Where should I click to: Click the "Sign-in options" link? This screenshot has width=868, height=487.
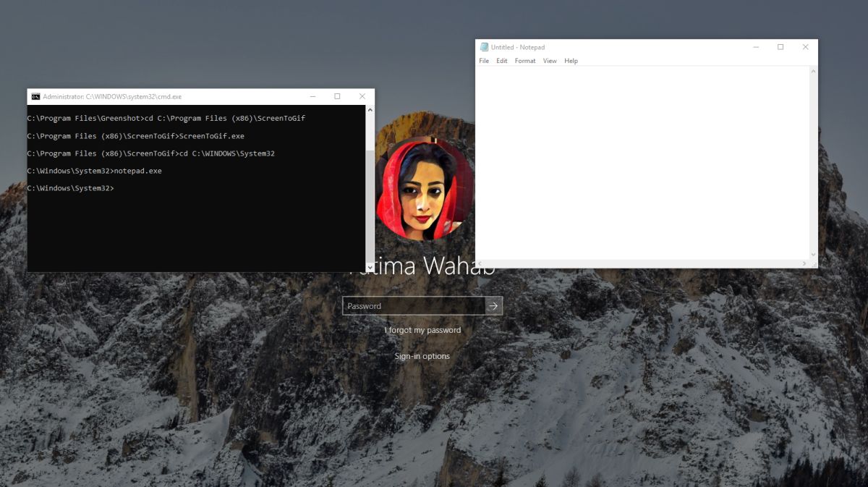[422, 355]
